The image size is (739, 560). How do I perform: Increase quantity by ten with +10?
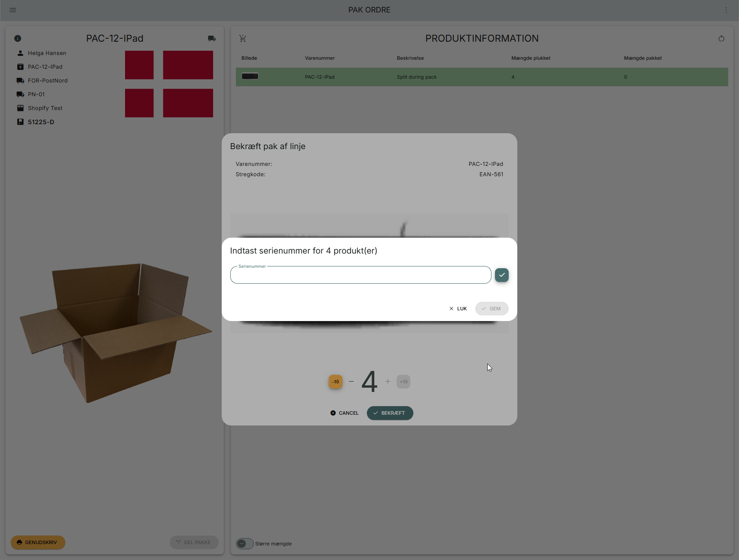coord(403,382)
